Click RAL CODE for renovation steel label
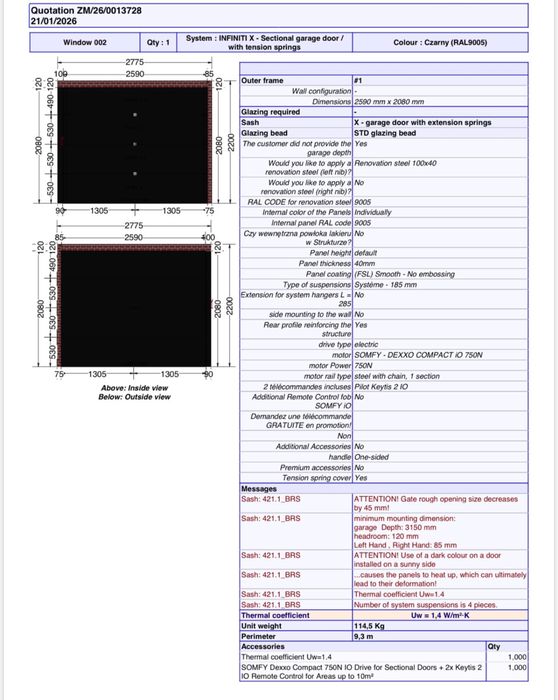 point(299,202)
